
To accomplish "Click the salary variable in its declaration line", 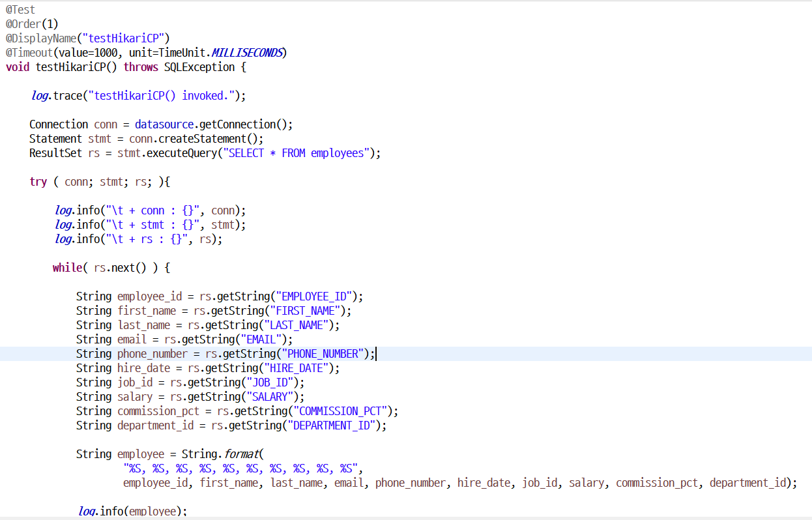I will (135, 397).
